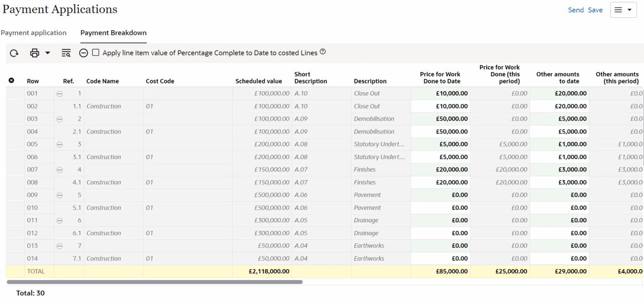Collapse row 005 with Ref. 3

pyautogui.click(x=60, y=144)
